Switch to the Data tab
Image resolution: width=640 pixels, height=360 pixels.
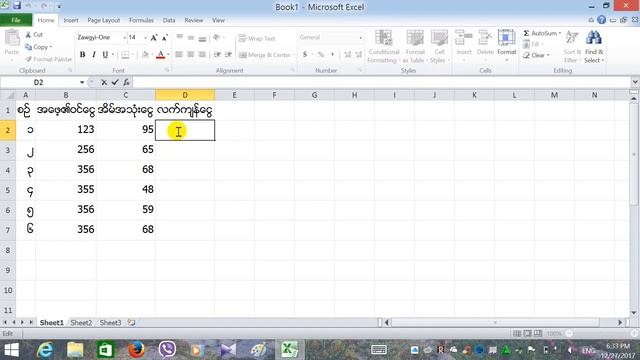[x=169, y=20]
